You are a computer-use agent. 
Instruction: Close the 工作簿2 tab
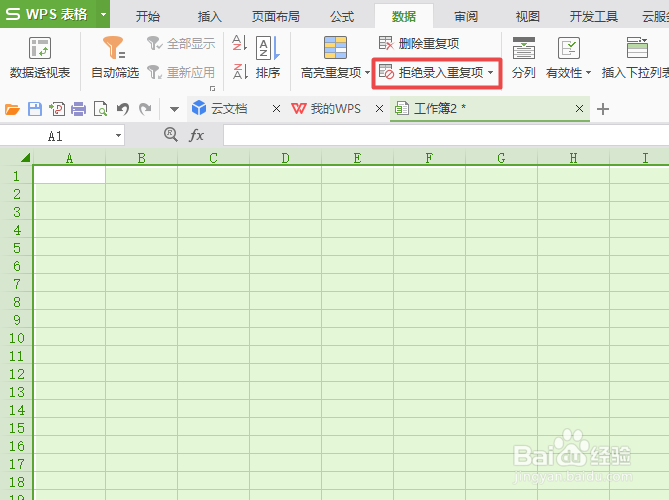(579, 109)
